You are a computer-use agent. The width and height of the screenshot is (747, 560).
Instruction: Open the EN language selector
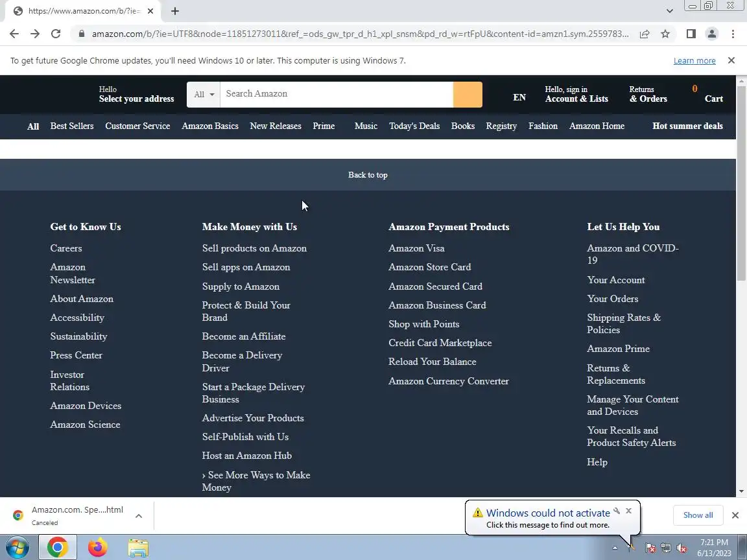coord(519,97)
